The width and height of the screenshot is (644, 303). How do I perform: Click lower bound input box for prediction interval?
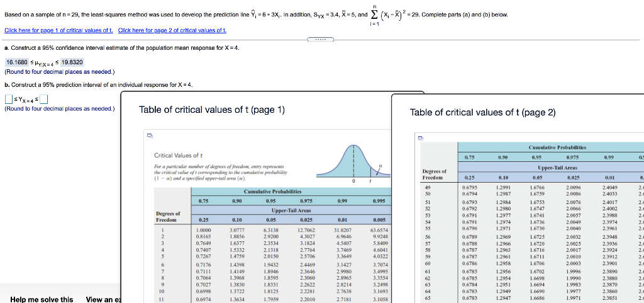(8, 99)
